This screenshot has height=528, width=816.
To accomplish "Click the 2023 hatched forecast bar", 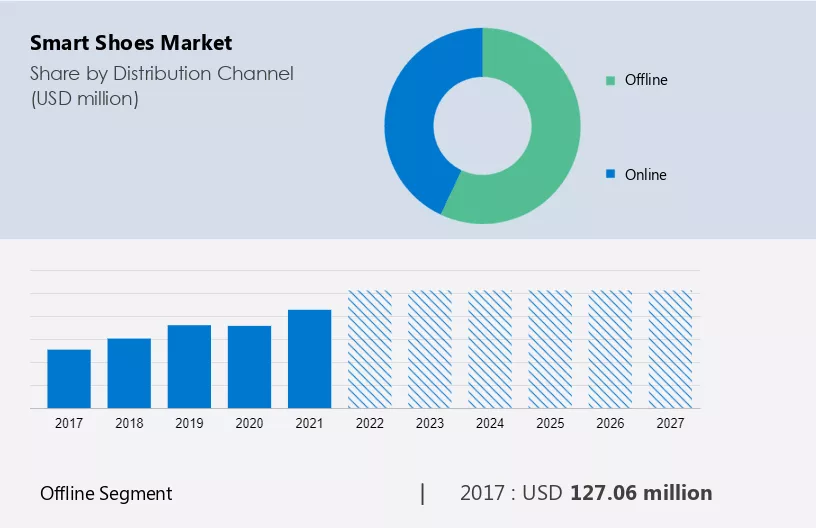I will coord(430,350).
